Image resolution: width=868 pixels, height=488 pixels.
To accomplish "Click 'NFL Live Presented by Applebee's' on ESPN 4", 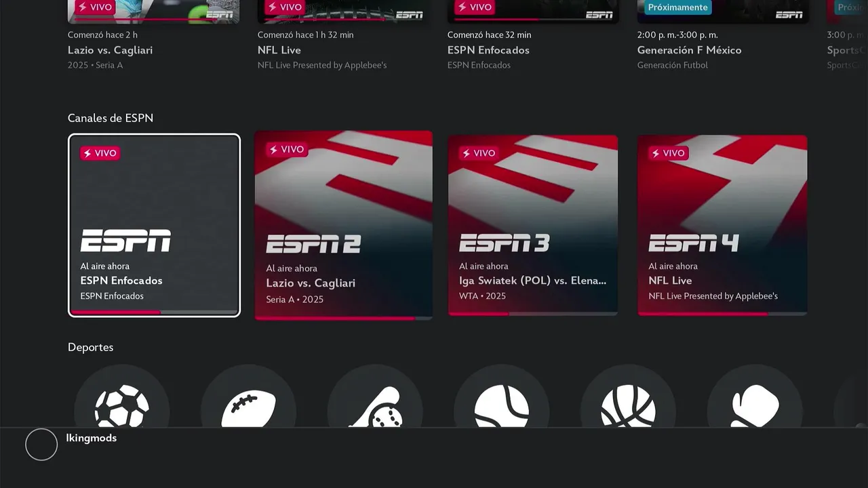I will pos(713,296).
